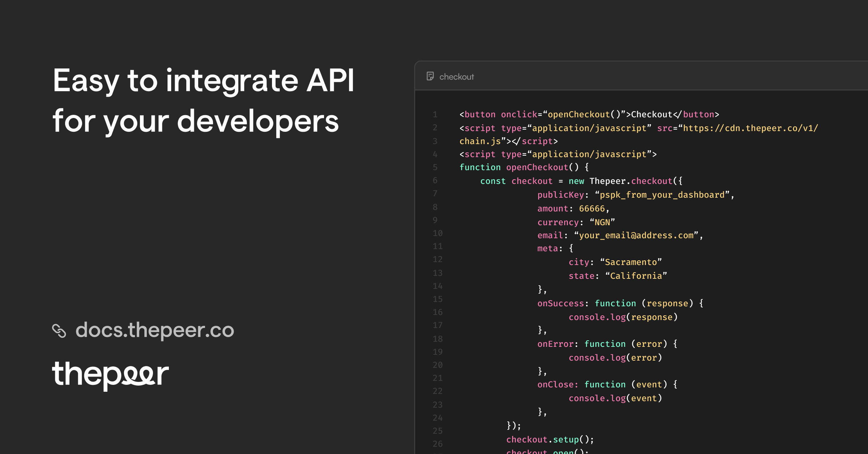Click the publicKey property in code

pyautogui.click(x=560, y=195)
